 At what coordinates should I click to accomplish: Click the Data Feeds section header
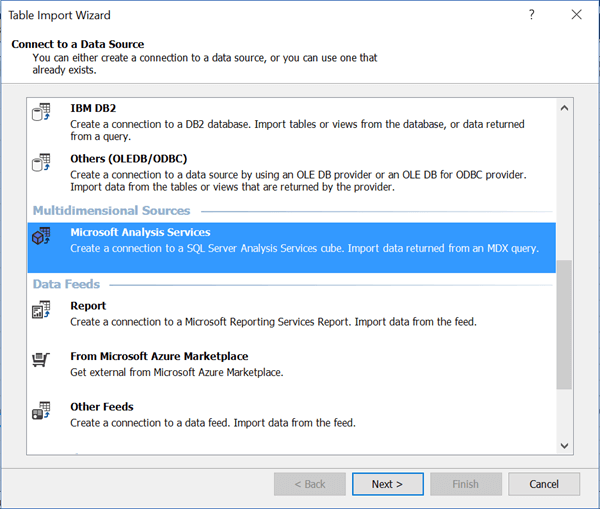click(x=66, y=285)
